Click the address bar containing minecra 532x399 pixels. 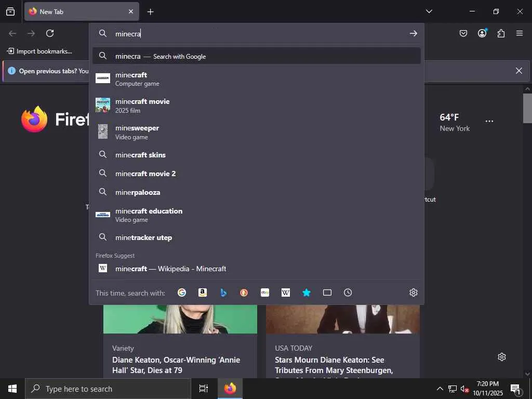(257, 33)
